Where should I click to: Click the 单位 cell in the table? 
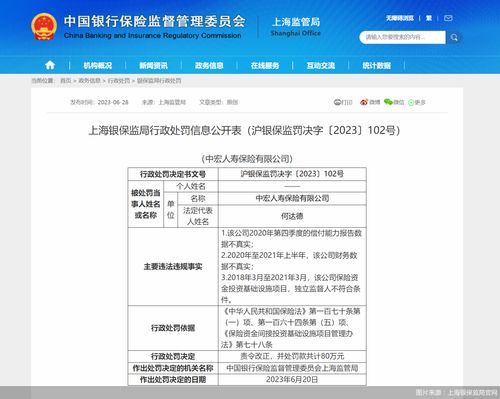[171, 210]
